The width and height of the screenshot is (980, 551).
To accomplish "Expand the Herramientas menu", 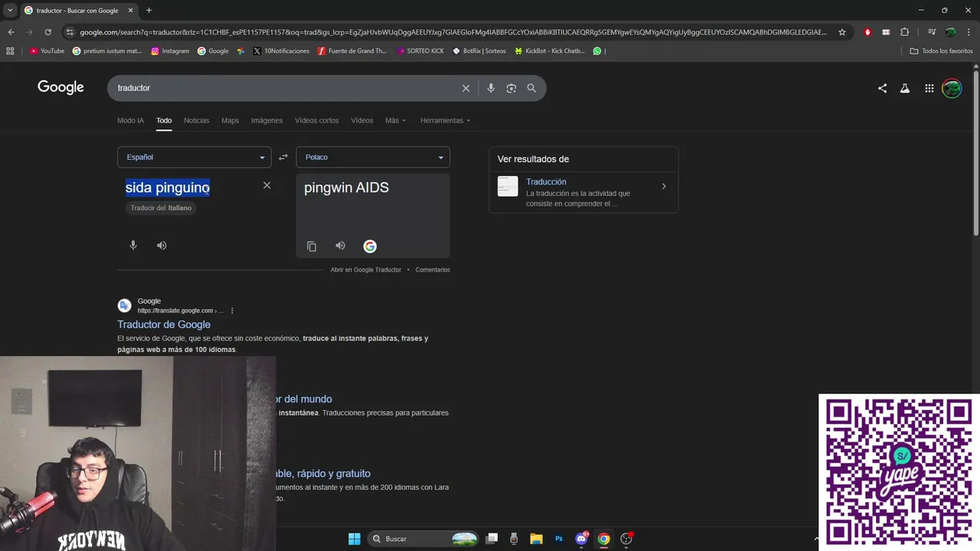I will pos(446,120).
